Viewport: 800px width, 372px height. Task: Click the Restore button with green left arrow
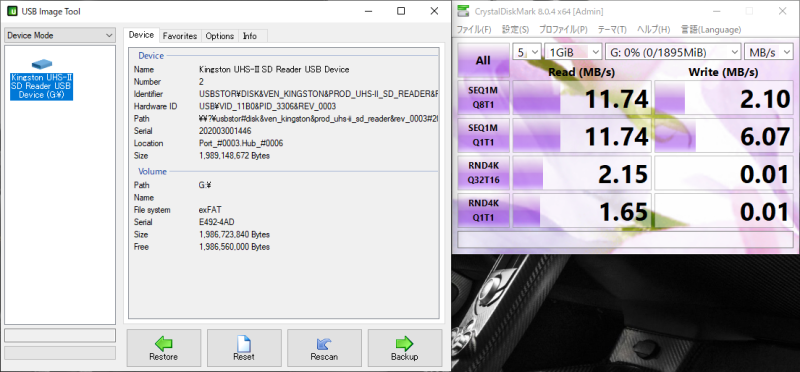point(164,348)
